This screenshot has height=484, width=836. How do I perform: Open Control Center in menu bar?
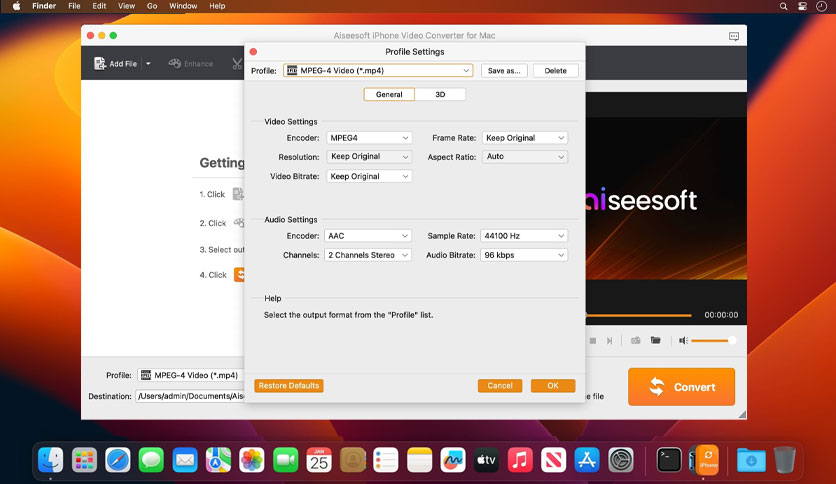point(802,6)
